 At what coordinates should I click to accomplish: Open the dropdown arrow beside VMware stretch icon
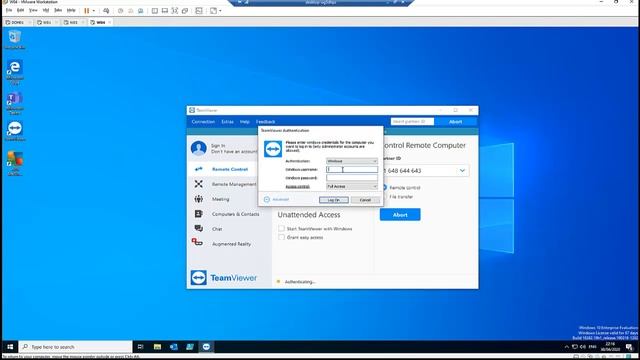point(220,11)
